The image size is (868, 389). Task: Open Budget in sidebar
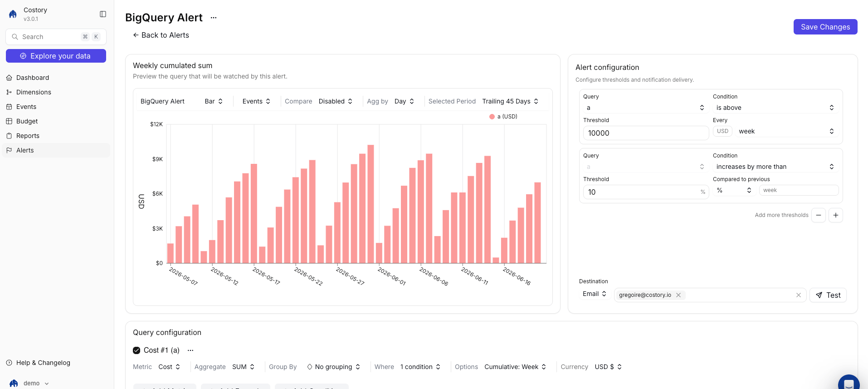(56, 121)
